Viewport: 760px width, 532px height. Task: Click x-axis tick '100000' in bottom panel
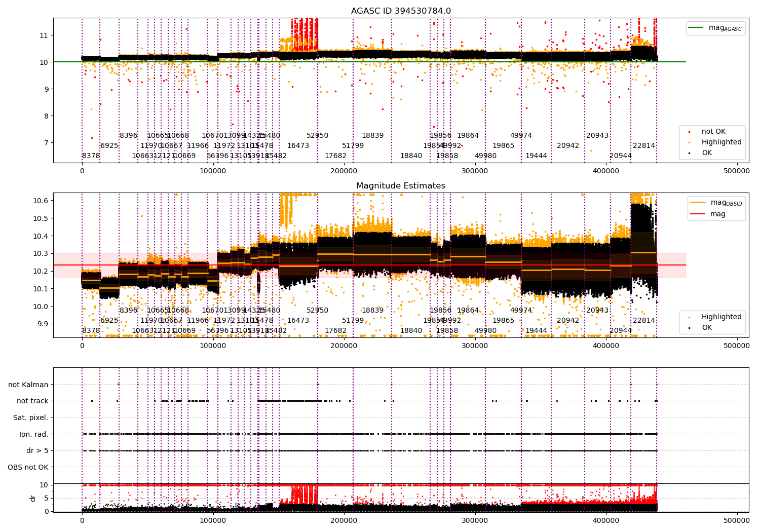tap(213, 521)
